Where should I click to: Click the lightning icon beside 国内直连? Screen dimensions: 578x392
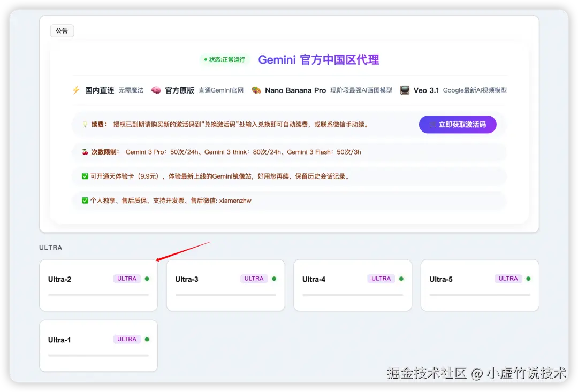point(77,90)
